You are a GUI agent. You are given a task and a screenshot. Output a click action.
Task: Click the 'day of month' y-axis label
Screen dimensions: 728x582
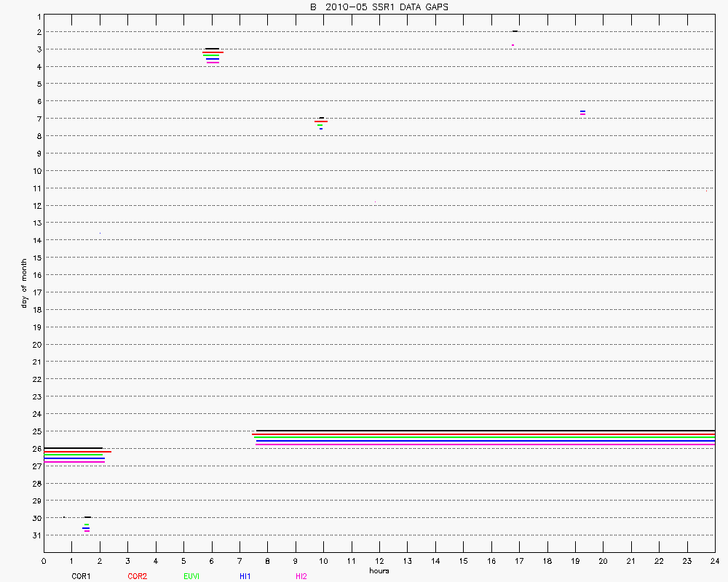23,283
